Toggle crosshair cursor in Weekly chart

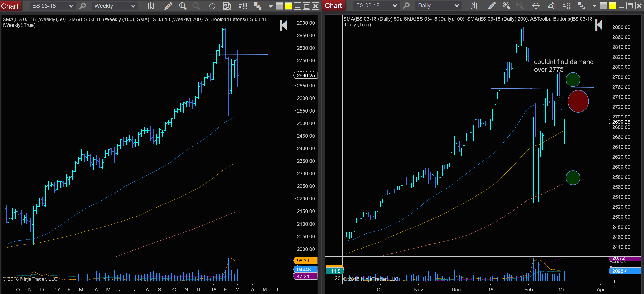point(212,6)
